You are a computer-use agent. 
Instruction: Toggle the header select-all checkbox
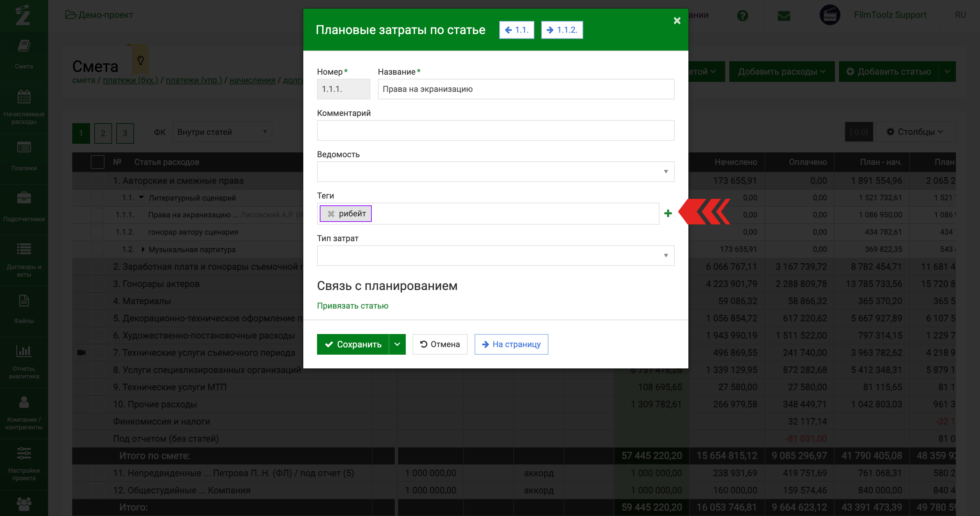pos(97,162)
